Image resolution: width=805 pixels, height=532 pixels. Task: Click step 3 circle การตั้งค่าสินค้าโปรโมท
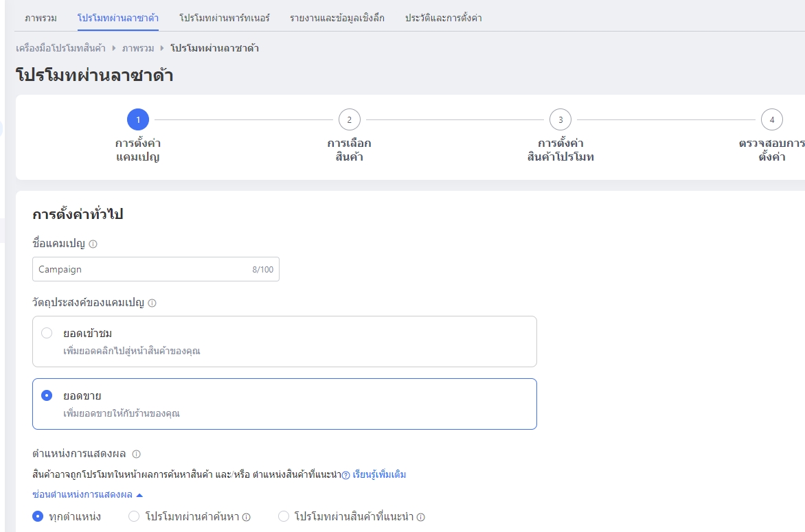click(560, 119)
